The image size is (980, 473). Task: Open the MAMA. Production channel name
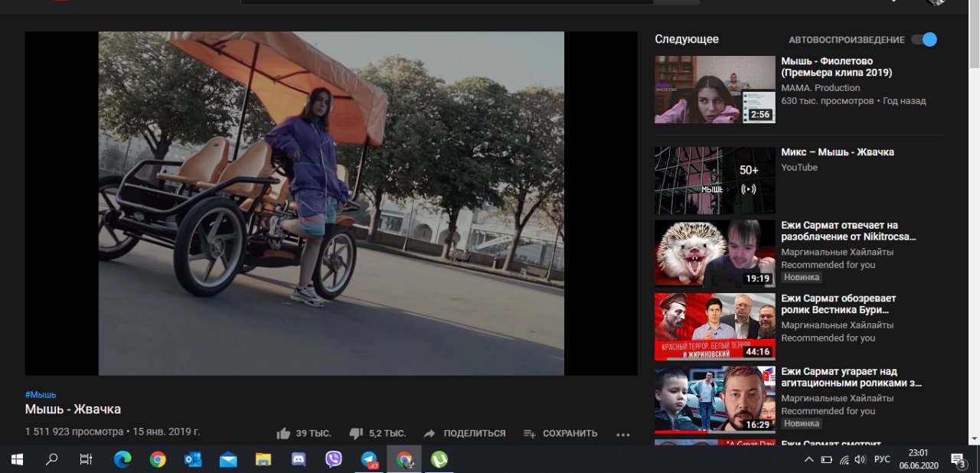[821, 88]
